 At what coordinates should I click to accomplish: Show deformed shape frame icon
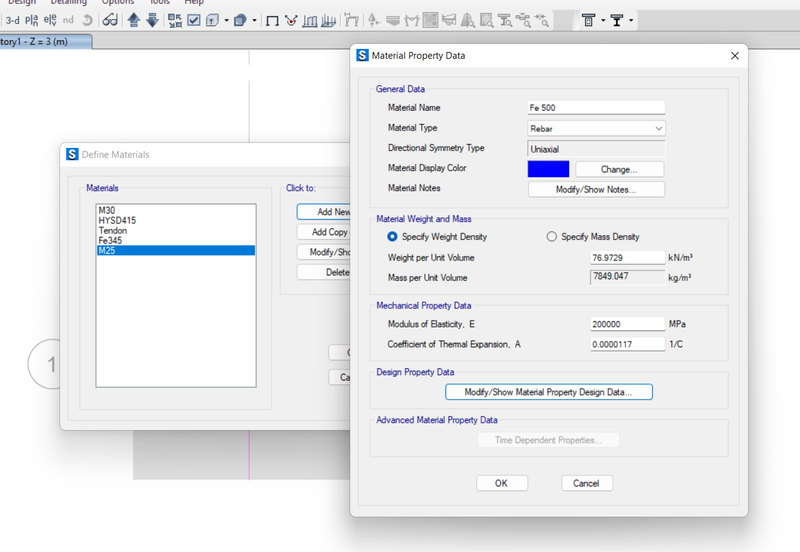pyautogui.click(x=352, y=20)
